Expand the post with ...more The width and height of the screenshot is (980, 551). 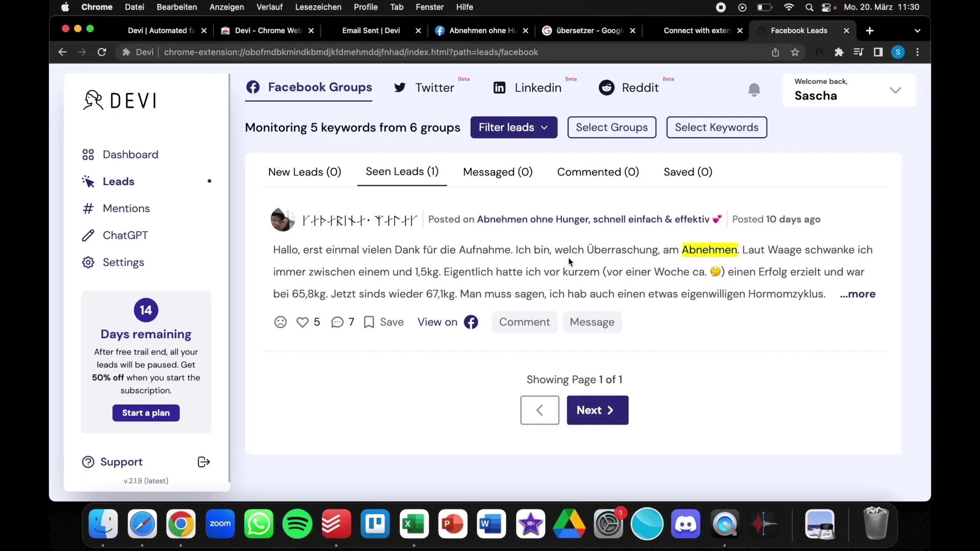pyautogui.click(x=857, y=294)
